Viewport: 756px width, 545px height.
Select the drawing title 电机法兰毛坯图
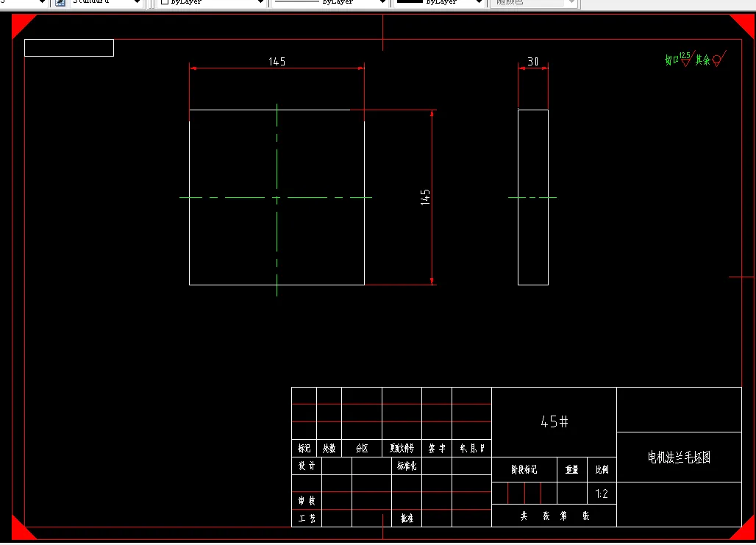pos(679,457)
